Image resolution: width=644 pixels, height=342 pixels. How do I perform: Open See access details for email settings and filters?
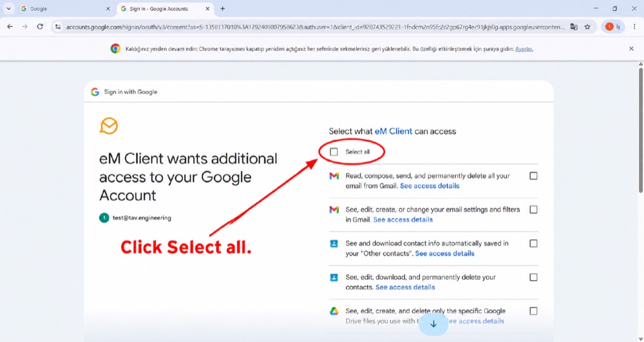coord(403,220)
